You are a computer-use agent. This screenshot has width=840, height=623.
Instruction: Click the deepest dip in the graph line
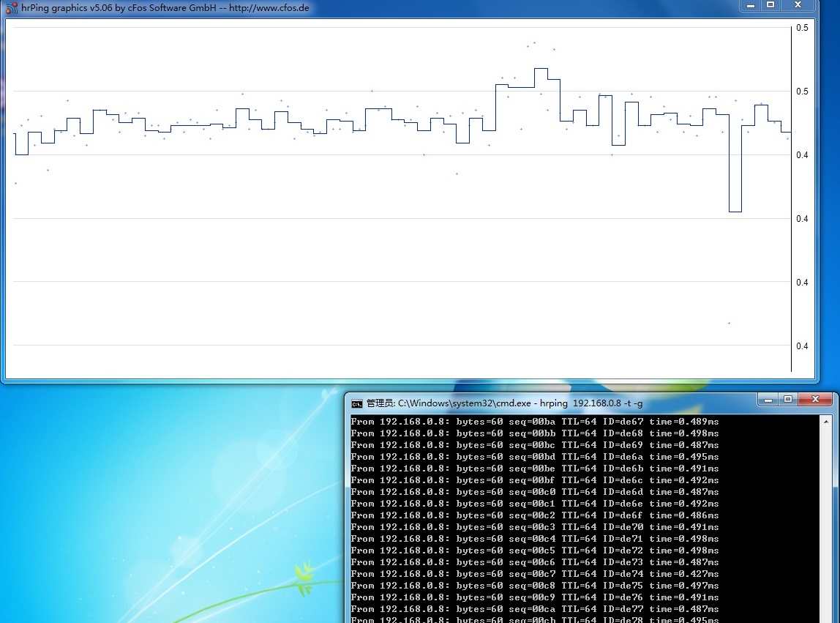[x=735, y=212]
